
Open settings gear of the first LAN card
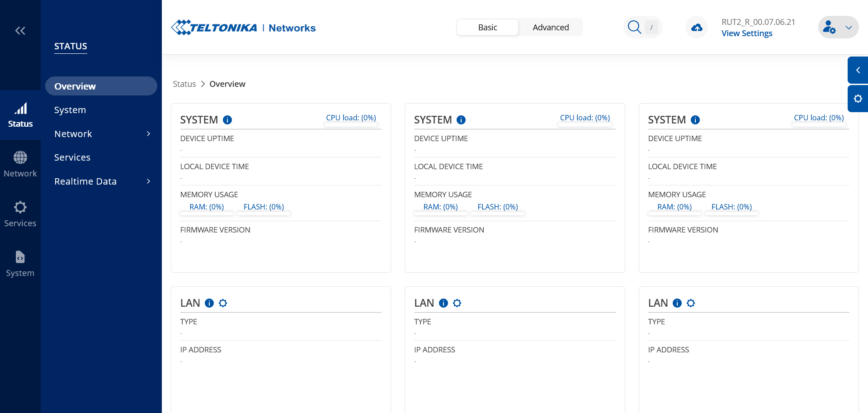[x=223, y=303]
